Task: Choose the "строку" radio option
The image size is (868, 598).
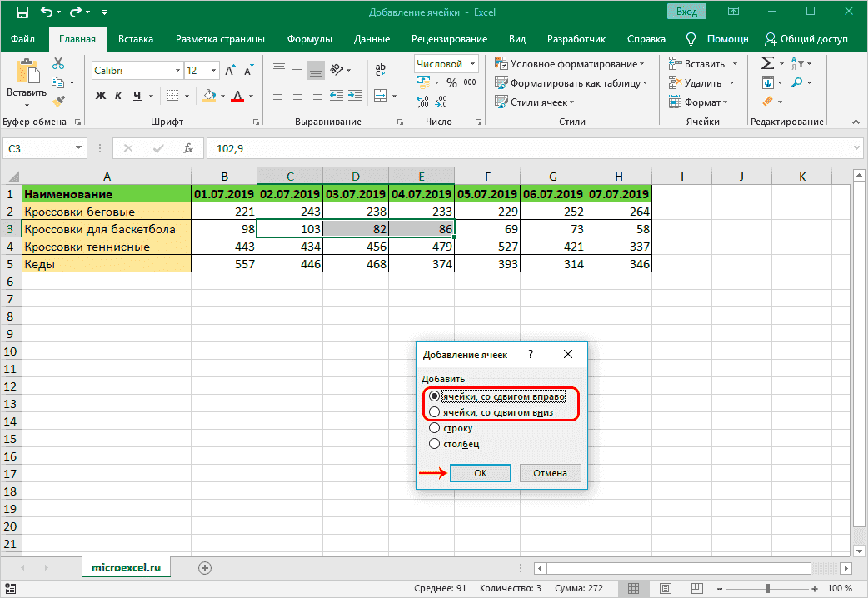Action: [434, 428]
